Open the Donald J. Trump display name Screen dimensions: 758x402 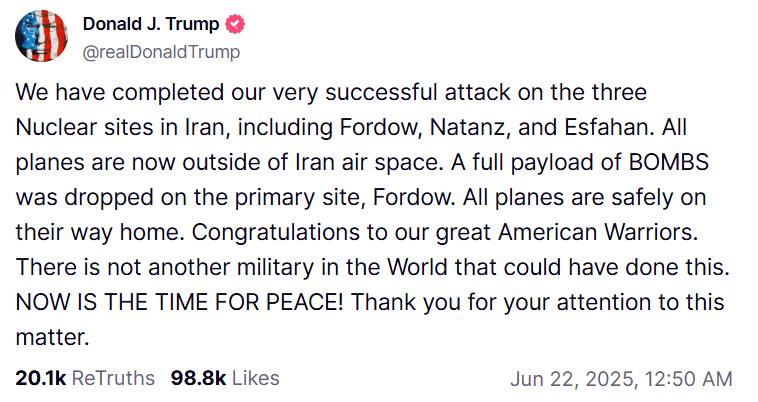pyautogui.click(x=151, y=24)
